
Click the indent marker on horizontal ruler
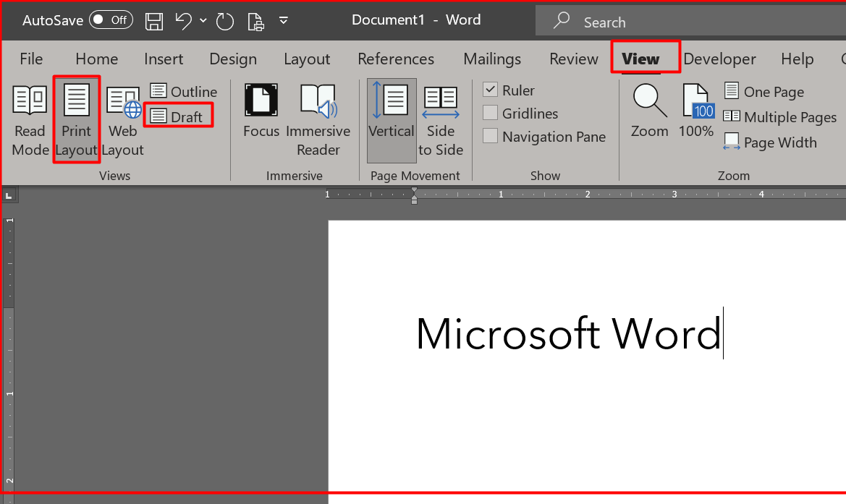pos(414,195)
